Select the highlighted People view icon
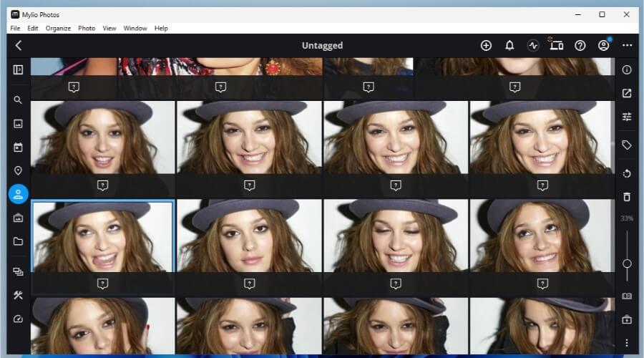The width and height of the screenshot is (644, 358). pos(18,194)
